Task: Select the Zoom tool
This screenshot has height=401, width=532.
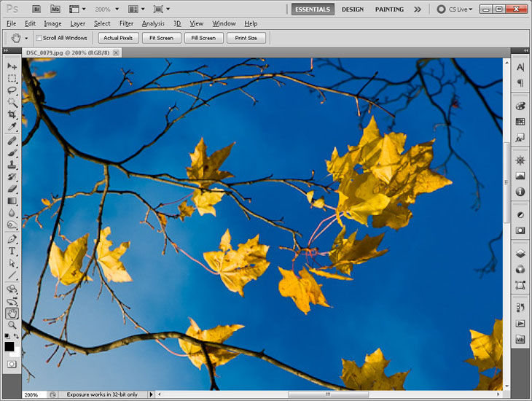Action: pyautogui.click(x=12, y=325)
